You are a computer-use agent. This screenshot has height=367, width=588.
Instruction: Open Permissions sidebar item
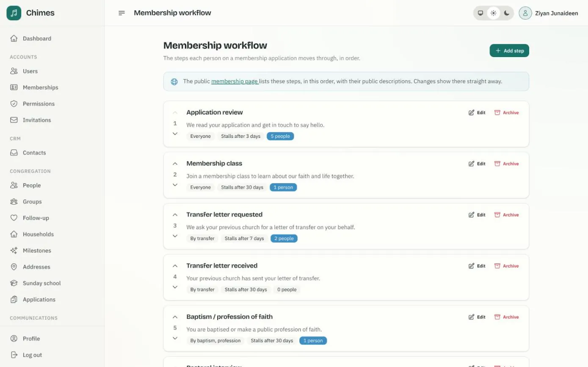[x=52, y=104]
